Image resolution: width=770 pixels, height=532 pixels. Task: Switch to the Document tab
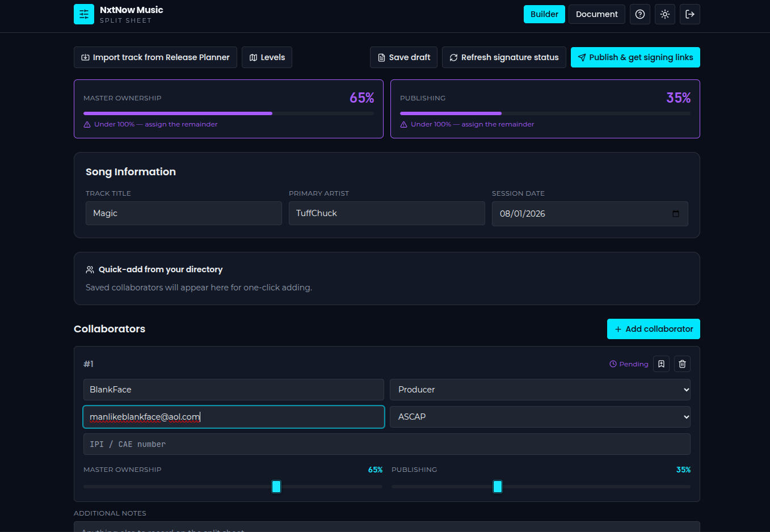(597, 14)
